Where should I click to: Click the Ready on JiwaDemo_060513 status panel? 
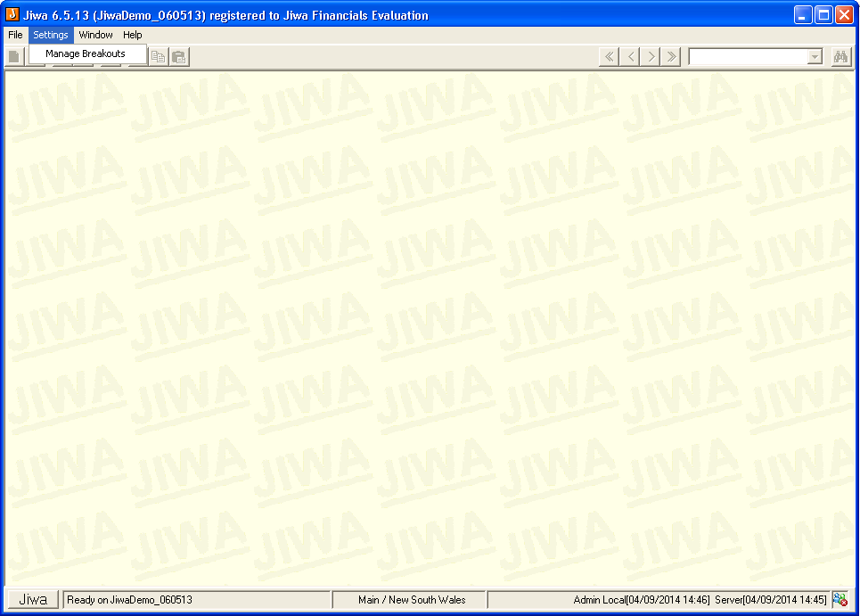point(196,600)
